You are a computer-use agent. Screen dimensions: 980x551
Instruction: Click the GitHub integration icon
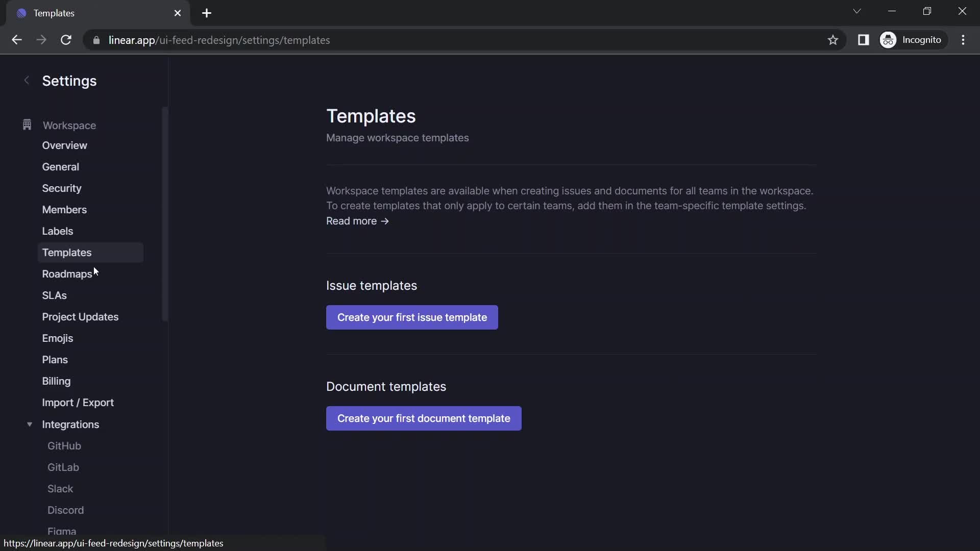pyautogui.click(x=65, y=445)
